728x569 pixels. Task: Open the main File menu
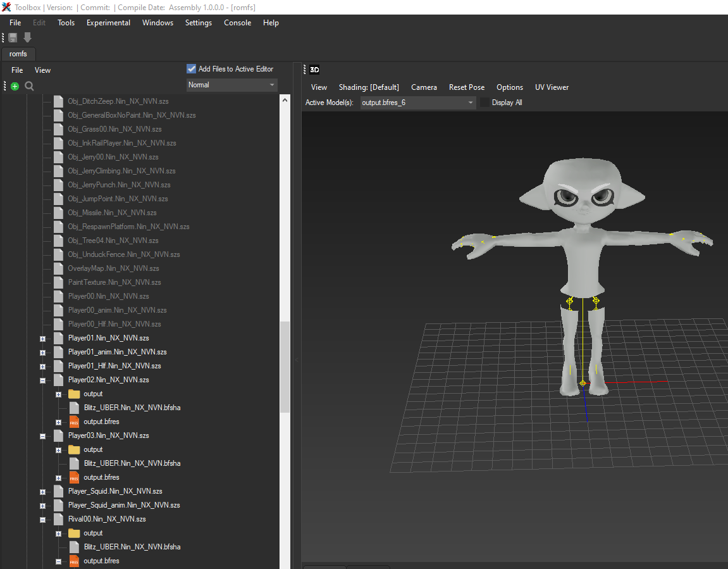coord(15,23)
